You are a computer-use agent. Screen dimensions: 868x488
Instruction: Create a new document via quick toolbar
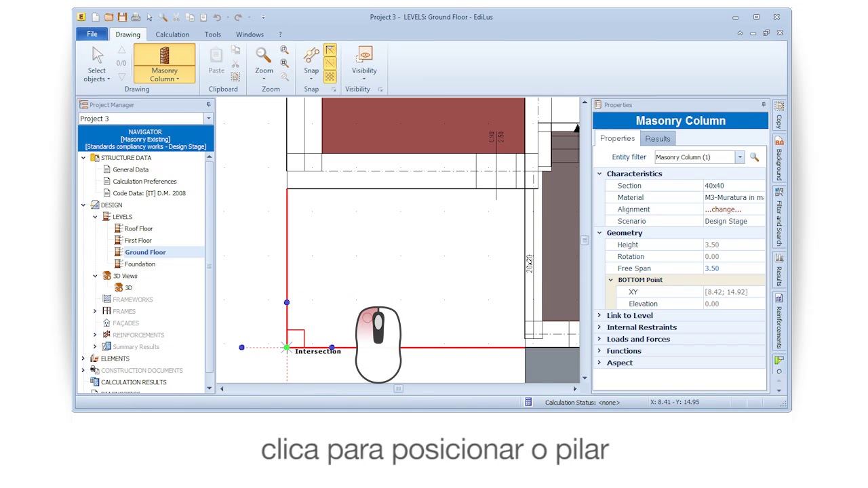coord(95,17)
